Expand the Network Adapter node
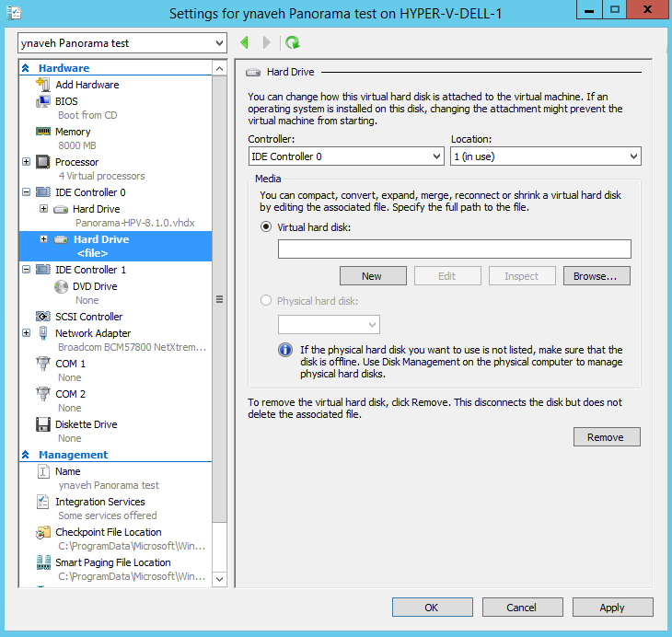This screenshot has width=672, height=637. [26, 333]
